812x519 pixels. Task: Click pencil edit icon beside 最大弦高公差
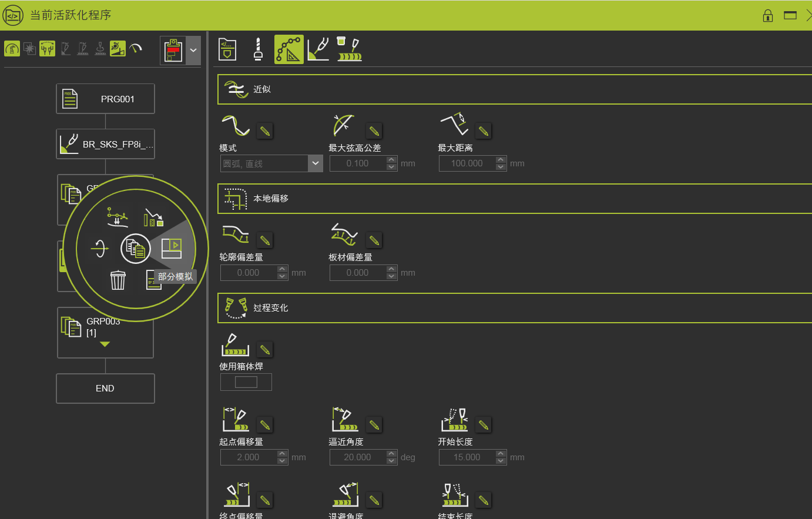374,131
